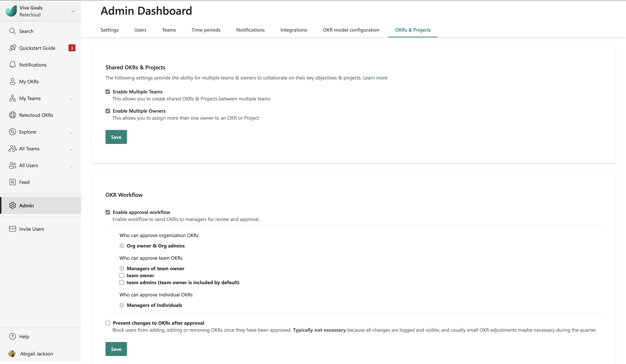Click the Search magnifier icon
626x364 pixels.
[12, 31]
